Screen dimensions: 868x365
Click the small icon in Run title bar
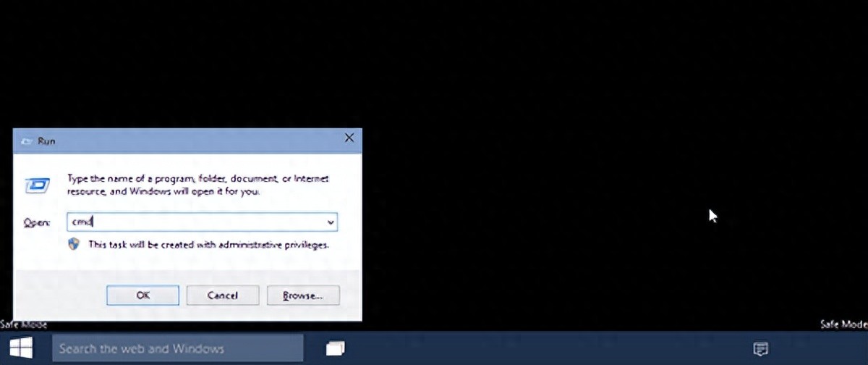(x=28, y=141)
